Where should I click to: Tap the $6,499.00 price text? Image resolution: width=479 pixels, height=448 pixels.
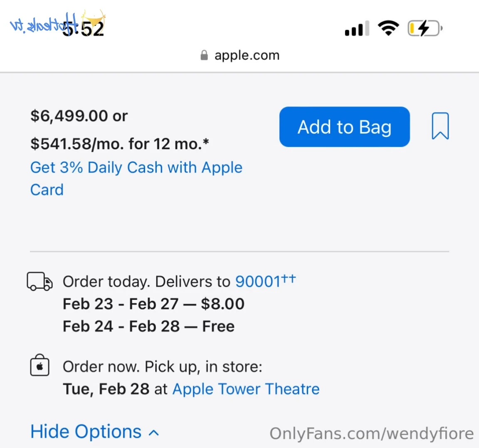click(x=69, y=116)
